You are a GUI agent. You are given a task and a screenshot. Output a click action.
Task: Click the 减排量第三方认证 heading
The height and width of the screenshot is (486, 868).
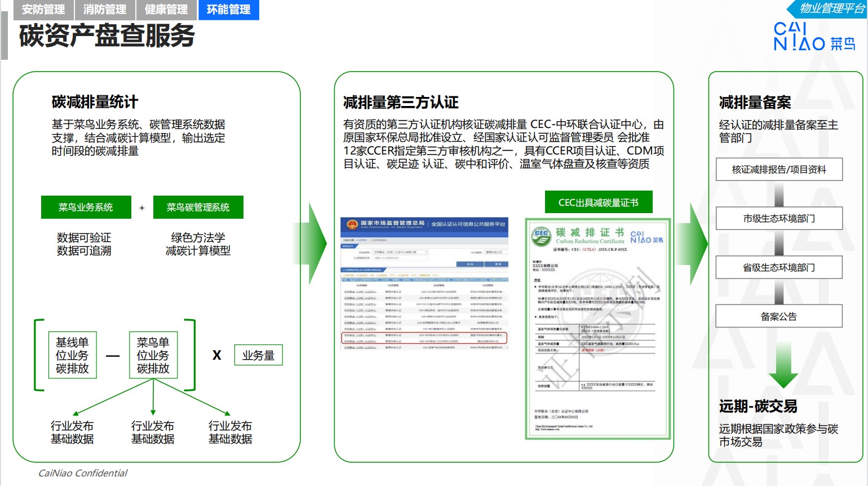pyautogui.click(x=401, y=103)
